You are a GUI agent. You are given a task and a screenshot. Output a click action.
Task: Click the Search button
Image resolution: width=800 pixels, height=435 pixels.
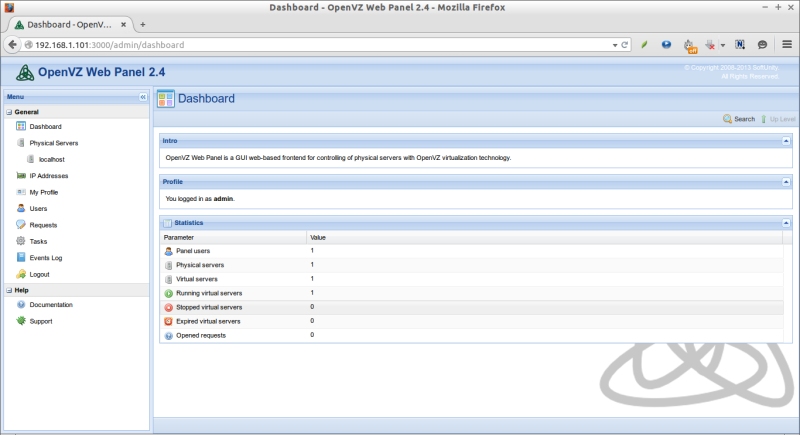(x=739, y=119)
